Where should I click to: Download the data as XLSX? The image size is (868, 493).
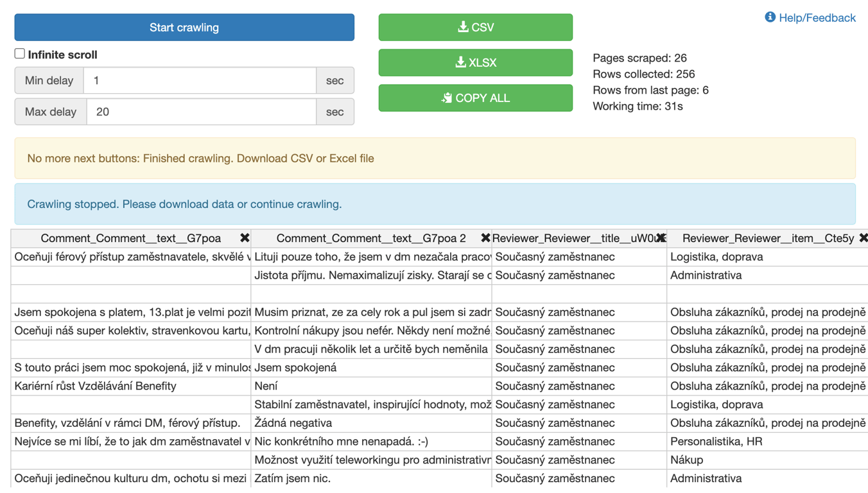[476, 63]
